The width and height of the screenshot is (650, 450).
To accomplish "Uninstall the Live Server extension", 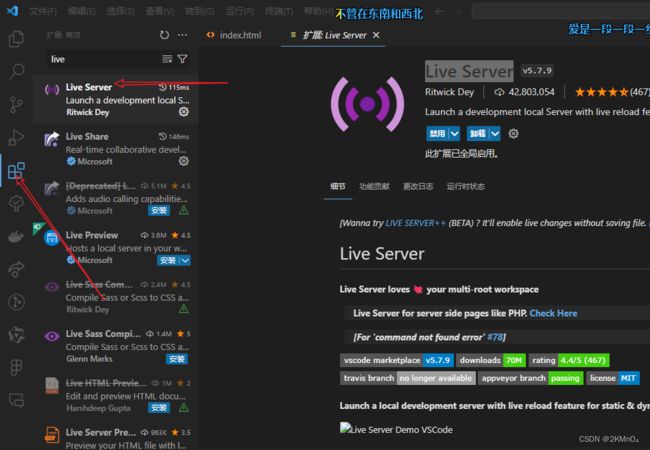I will [x=478, y=133].
